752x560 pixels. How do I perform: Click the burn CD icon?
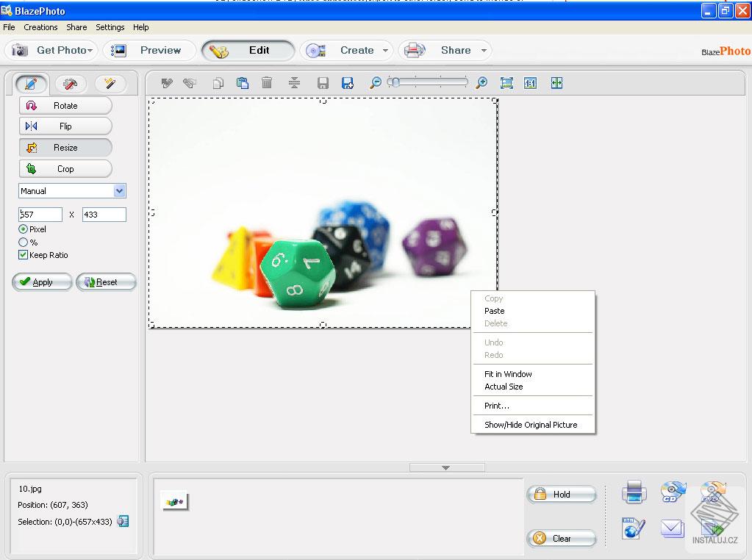click(x=673, y=492)
